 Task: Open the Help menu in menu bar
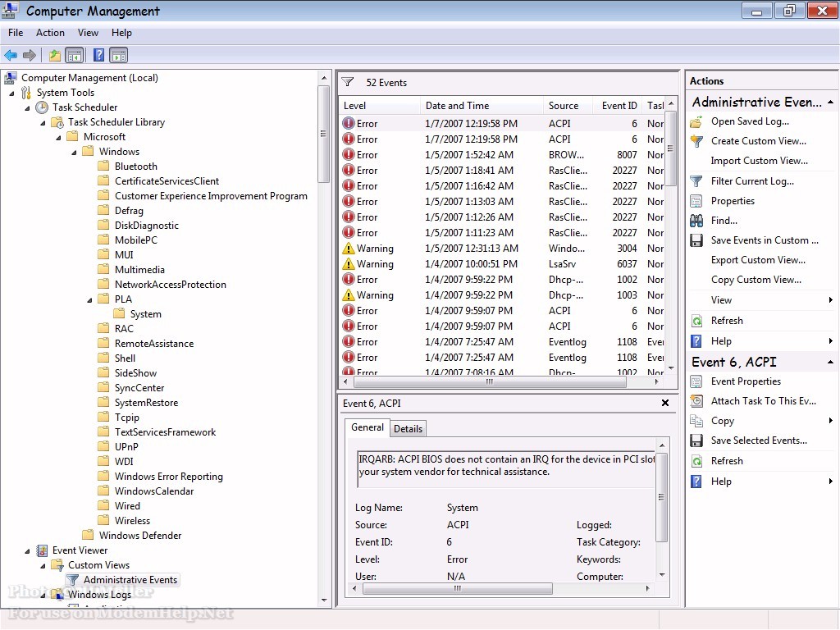click(121, 33)
